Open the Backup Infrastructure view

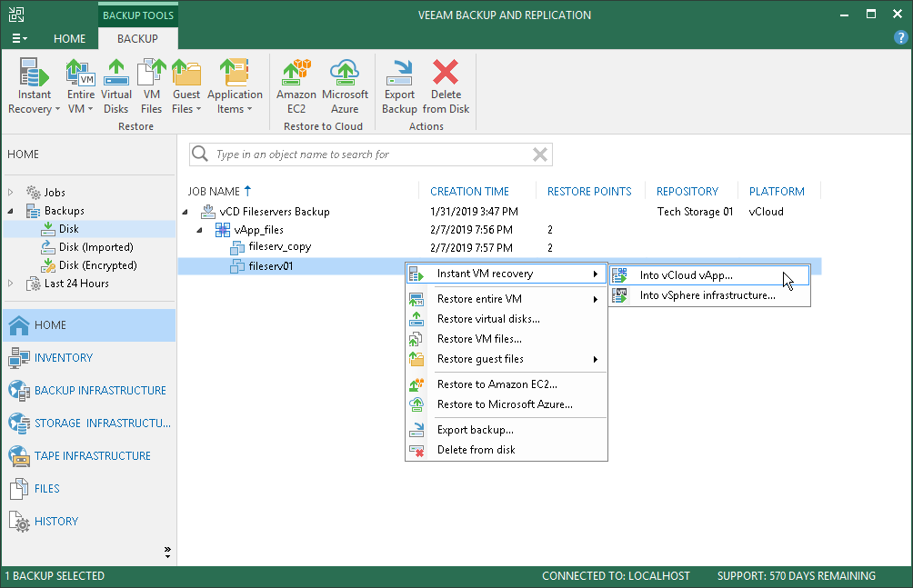[x=100, y=391]
